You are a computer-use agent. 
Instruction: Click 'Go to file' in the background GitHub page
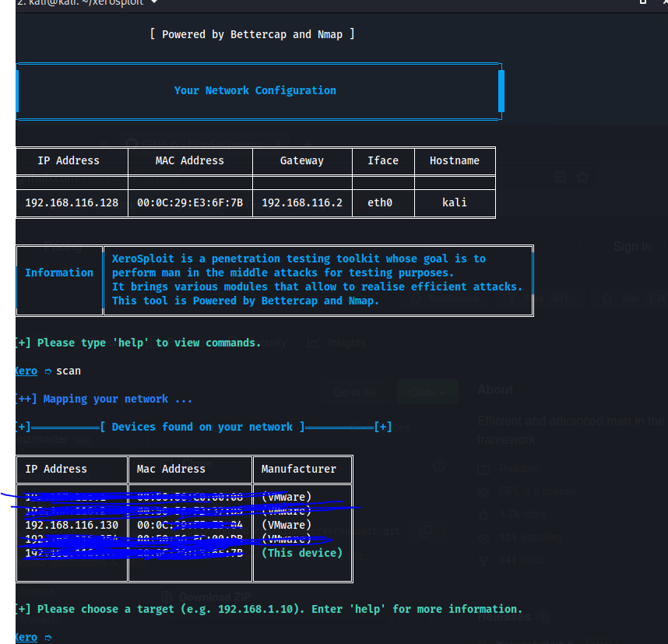[355, 392]
